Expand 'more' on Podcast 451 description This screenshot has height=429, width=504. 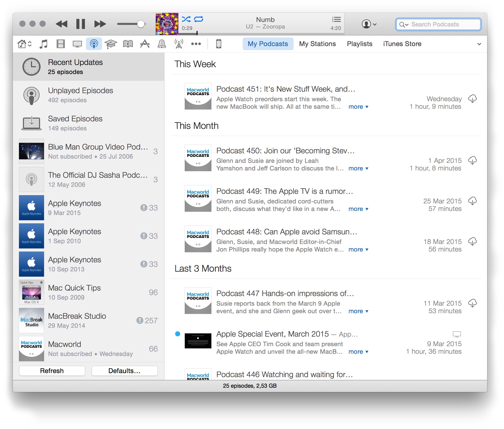coord(358,107)
